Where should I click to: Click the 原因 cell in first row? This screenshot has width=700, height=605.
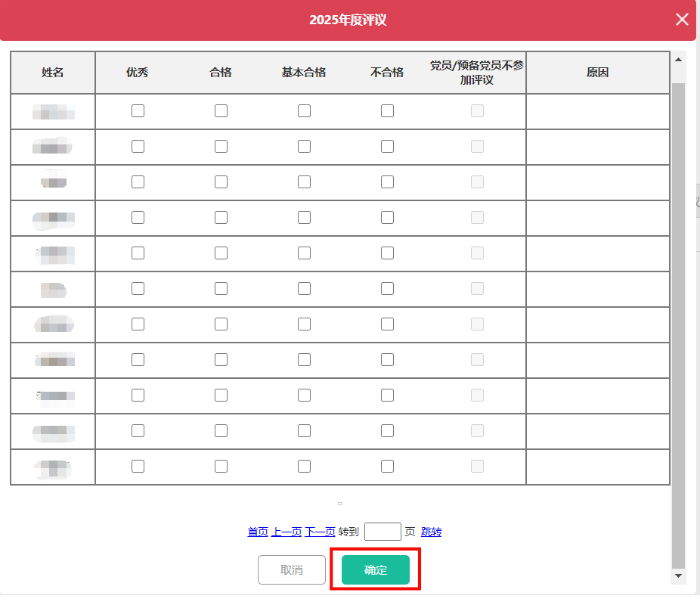(597, 111)
